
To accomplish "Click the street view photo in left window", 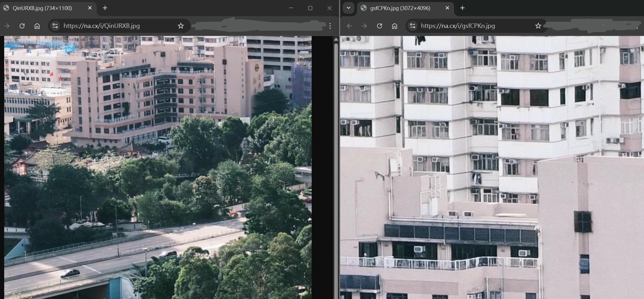I will [158, 167].
